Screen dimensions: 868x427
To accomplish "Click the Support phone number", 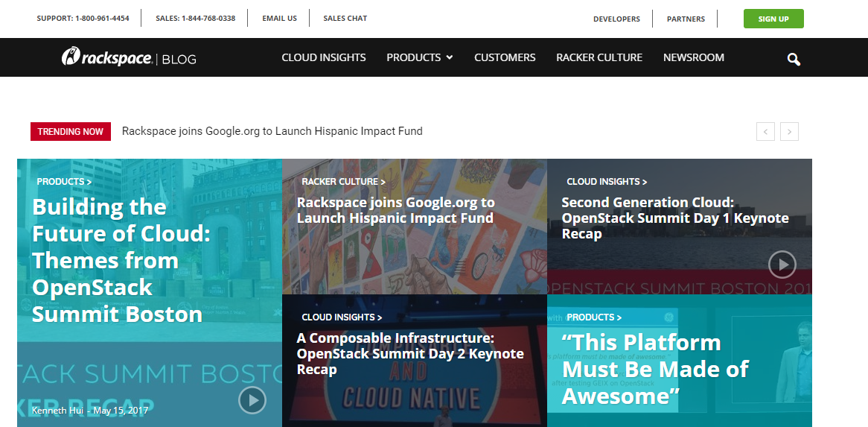I will click(x=83, y=19).
